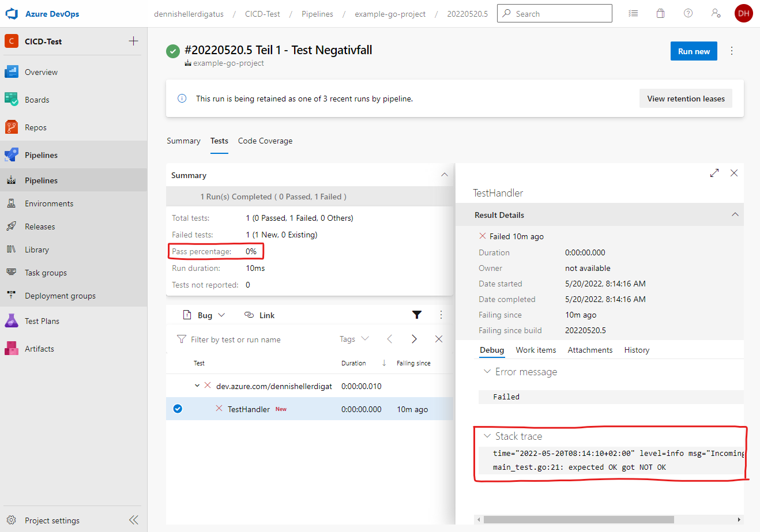Click the Run new button
The image size is (760, 532).
pyautogui.click(x=694, y=51)
